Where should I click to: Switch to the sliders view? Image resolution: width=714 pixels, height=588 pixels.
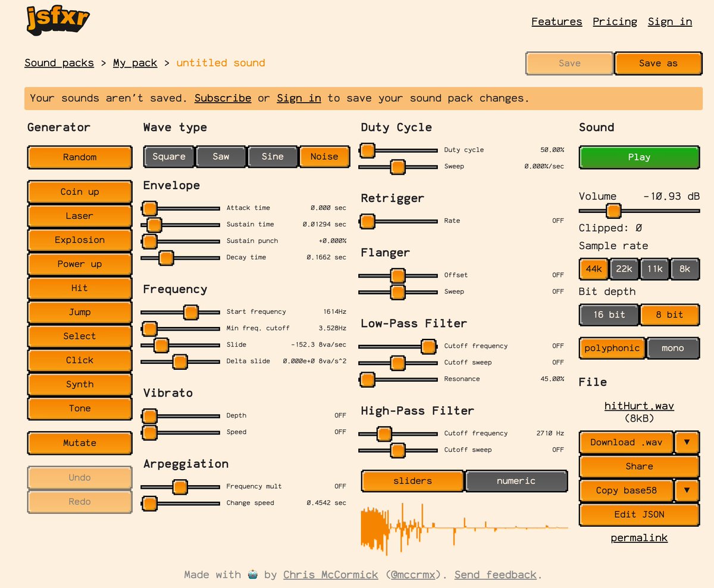tap(412, 480)
